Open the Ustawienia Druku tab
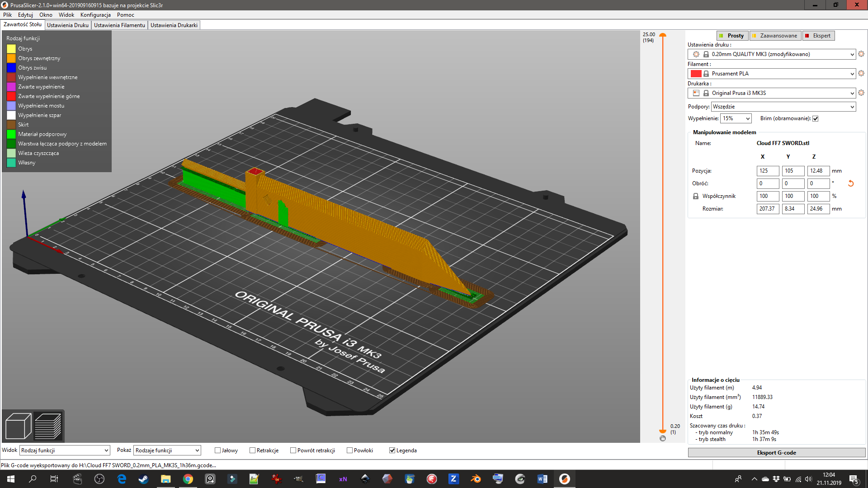This screenshot has width=868, height=488. click(x=67, y=25)
